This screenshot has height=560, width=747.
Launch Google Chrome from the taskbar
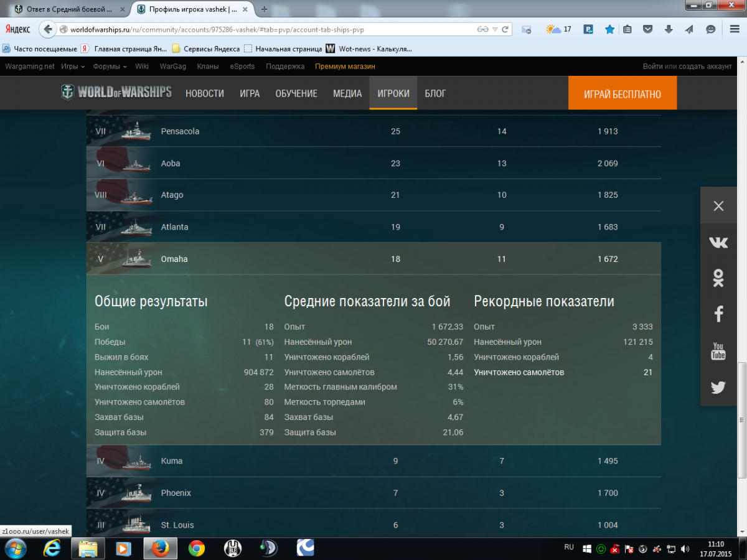click(x=197, y=548)
